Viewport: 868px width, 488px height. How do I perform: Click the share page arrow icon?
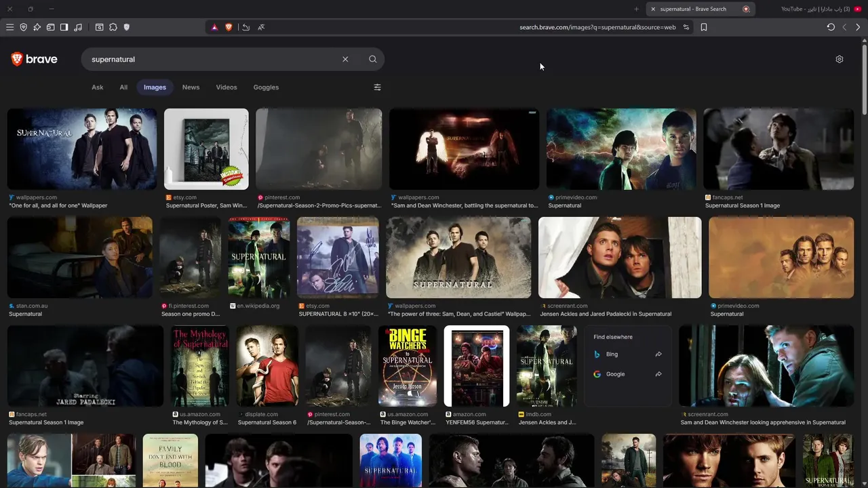coord(246,27)
